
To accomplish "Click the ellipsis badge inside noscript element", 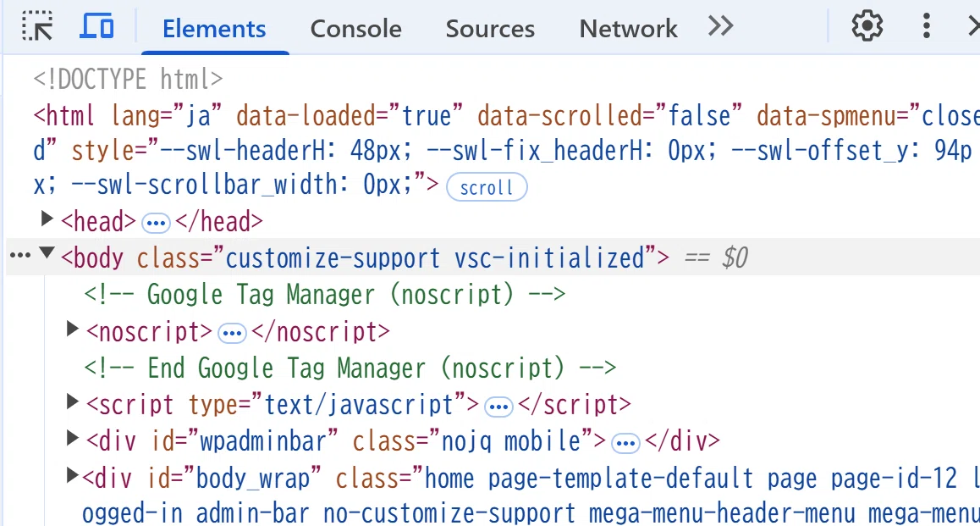I will [x=232, y=334].
